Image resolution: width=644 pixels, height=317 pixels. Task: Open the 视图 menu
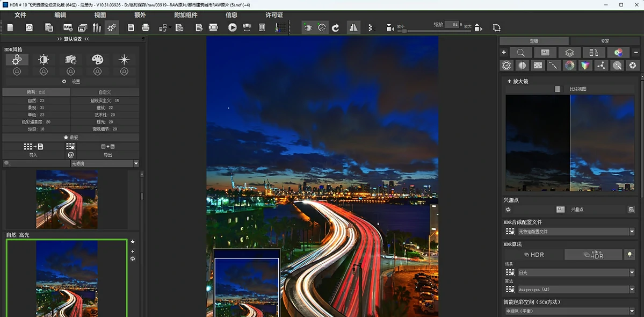click(100, 15)
